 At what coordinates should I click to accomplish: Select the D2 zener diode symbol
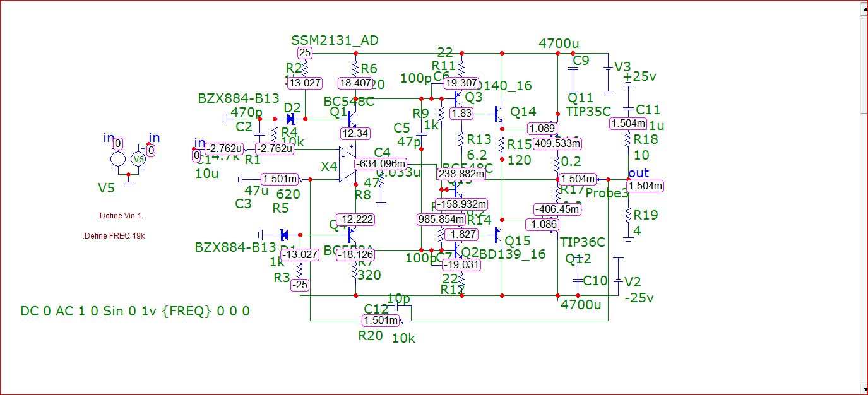tap(290, 118)
